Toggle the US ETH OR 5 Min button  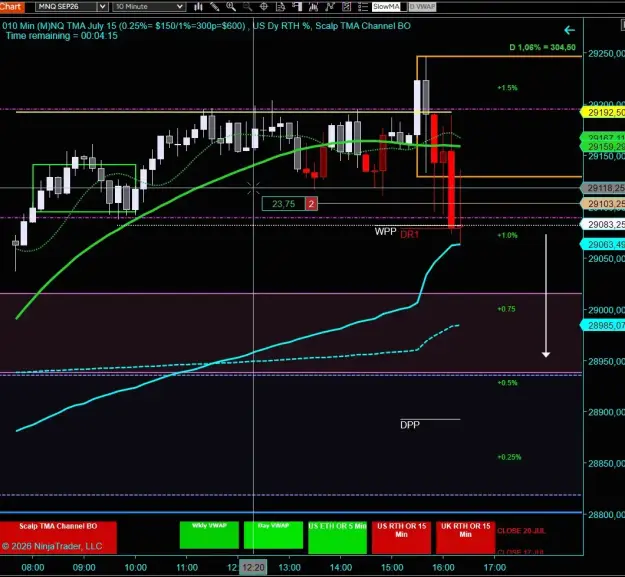pyautogui.click(x=337, y=538)
